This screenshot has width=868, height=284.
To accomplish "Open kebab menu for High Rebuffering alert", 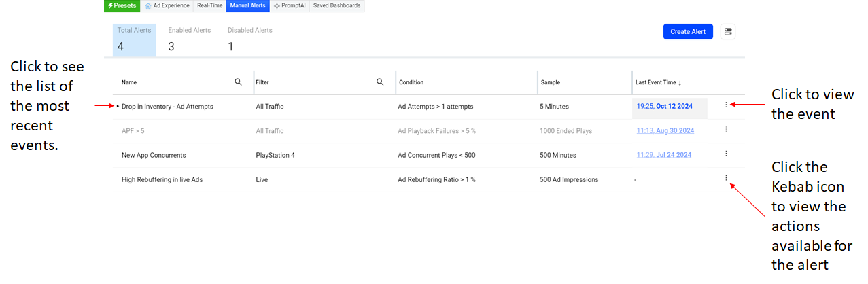I will point(726,178).
